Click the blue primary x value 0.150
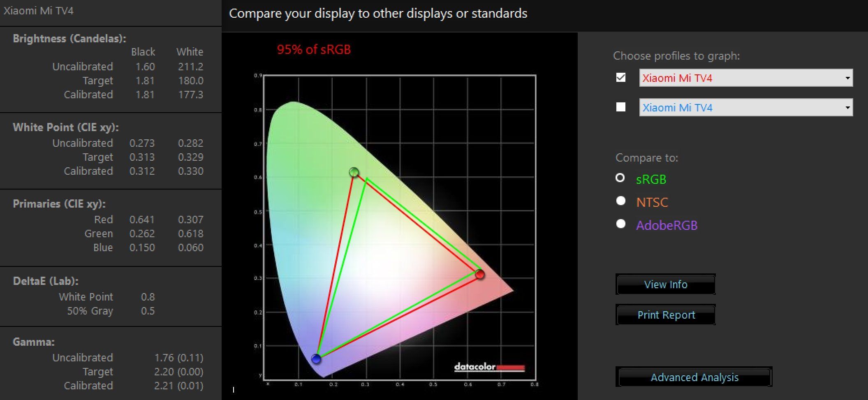868x400 pixels. coord(142,247)
